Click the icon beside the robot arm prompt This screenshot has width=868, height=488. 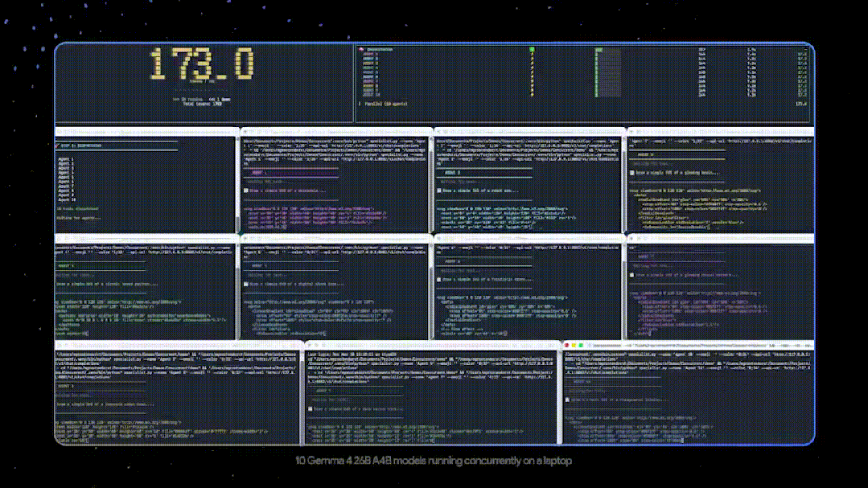click(x=439, y=190)
